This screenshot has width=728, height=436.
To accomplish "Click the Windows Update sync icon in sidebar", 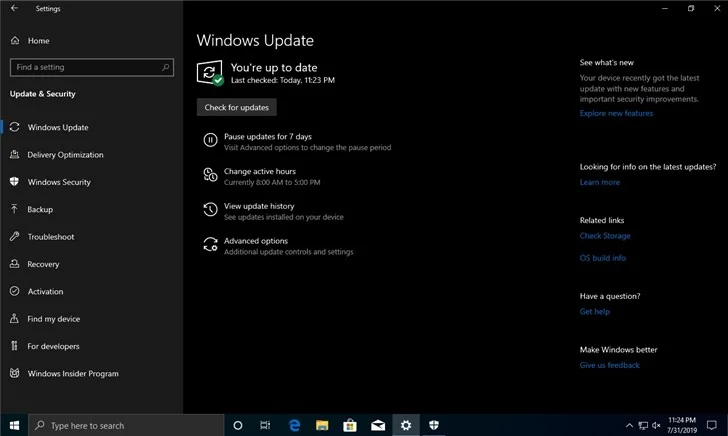I will coord(14,127).
